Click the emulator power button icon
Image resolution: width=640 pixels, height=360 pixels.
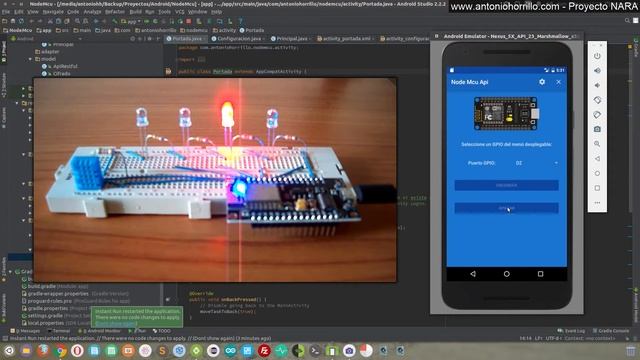point(597,56)
